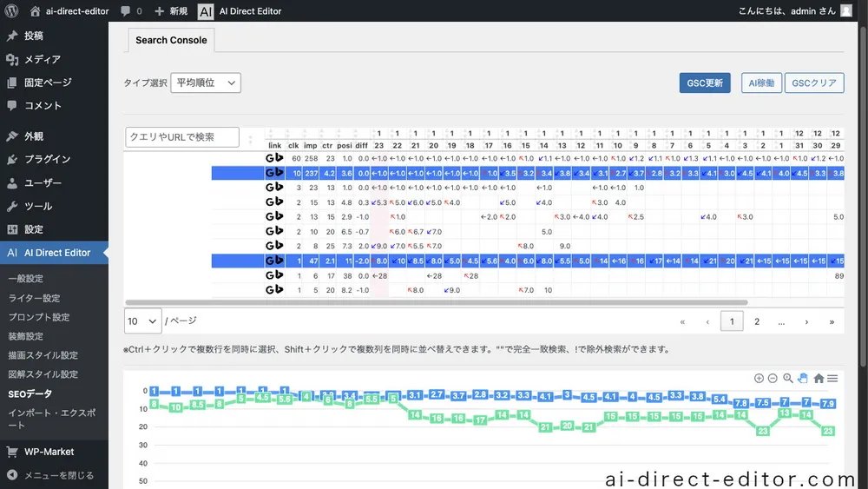Zoom out of the chart with minus icon
Image resolution: width=868 pixels, height=489 pixels.
coord(773,378)
